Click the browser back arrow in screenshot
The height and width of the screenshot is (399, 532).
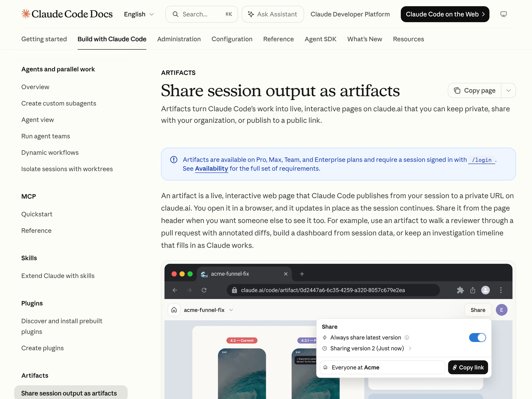[175, 290]
